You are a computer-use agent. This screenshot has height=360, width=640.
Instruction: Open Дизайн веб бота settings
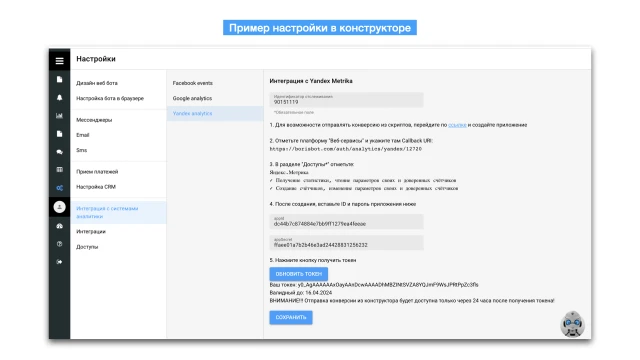[97, 83]
